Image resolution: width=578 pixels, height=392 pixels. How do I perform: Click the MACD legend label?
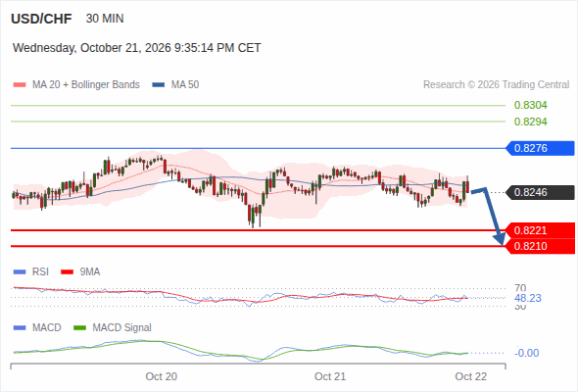click(46, 328)
